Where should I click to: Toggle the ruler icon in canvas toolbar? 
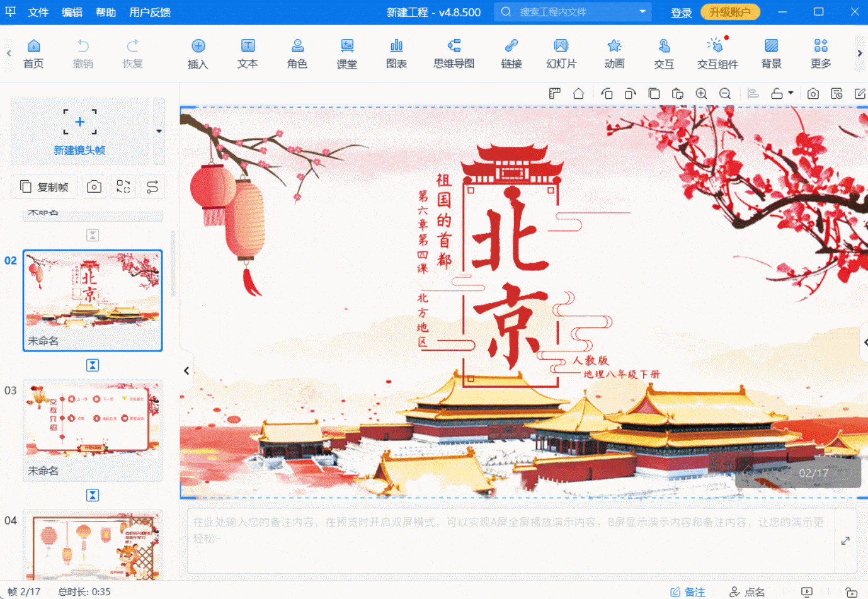554,94
